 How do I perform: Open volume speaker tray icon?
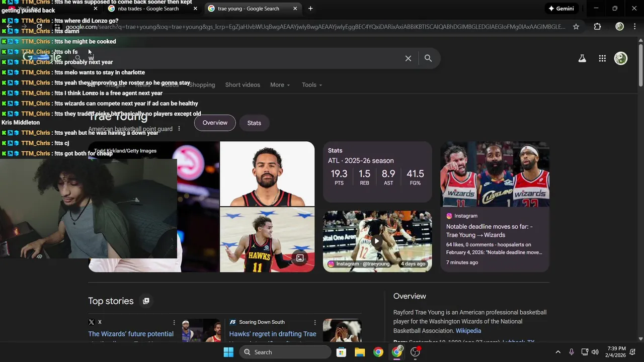click(595, 352)
